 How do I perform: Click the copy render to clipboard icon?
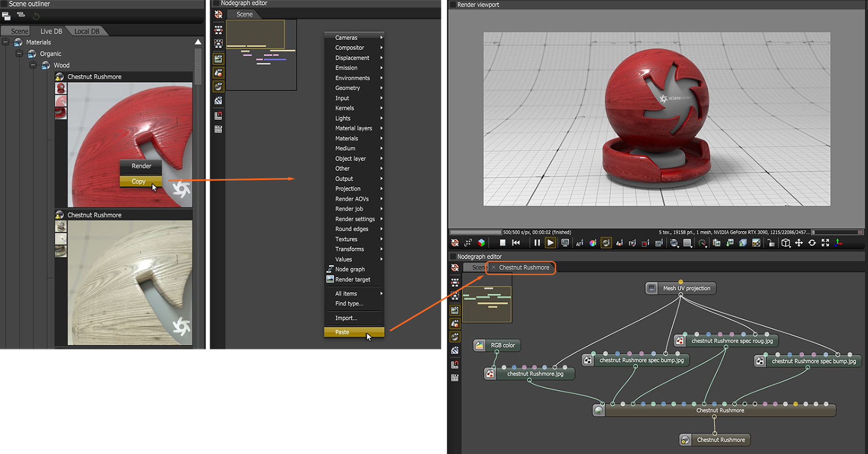(717, 243)
